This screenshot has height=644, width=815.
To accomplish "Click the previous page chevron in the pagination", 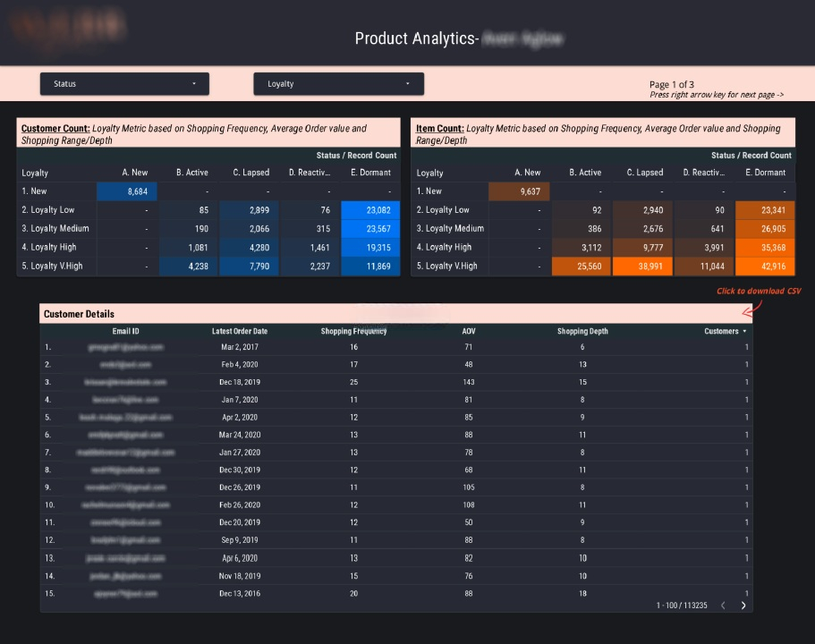I will (723, 606).
